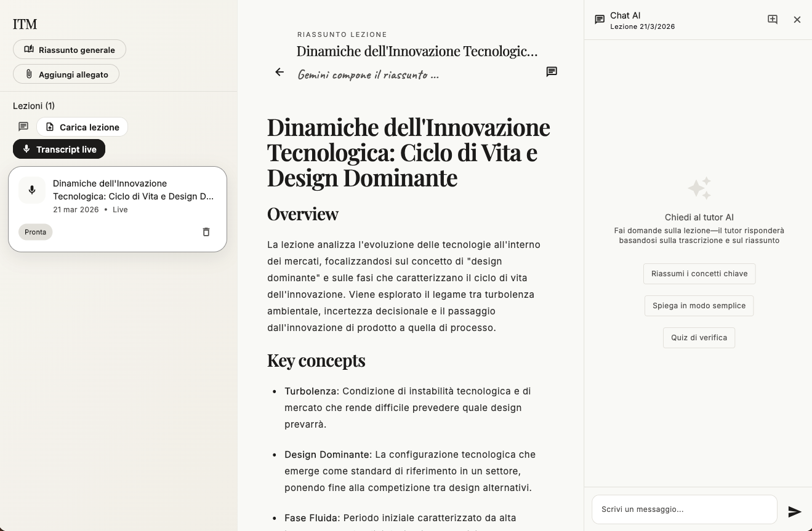Select the Dinamiche dell'Innovazione lesson card
This screenshot has height=531, width=812.
click(118, 209)
